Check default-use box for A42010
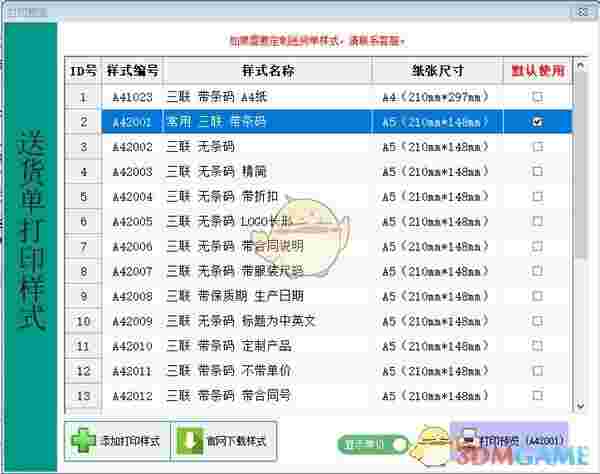The height and width of the screenshot is (474, 600). point(537,346)
